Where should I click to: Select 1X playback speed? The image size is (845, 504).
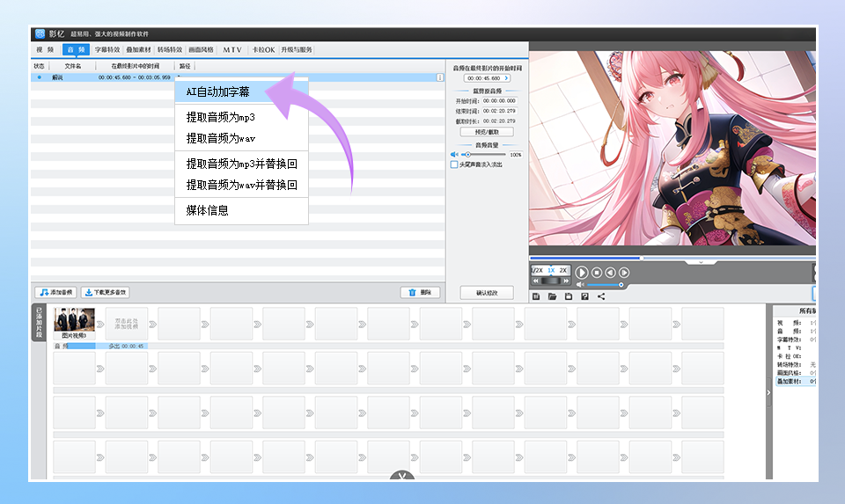(551, 270)
